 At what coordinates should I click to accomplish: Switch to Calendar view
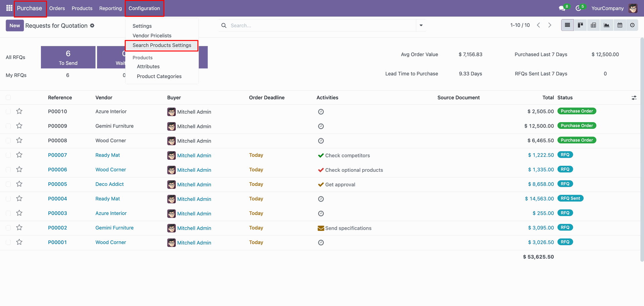(x=620, y=25)
